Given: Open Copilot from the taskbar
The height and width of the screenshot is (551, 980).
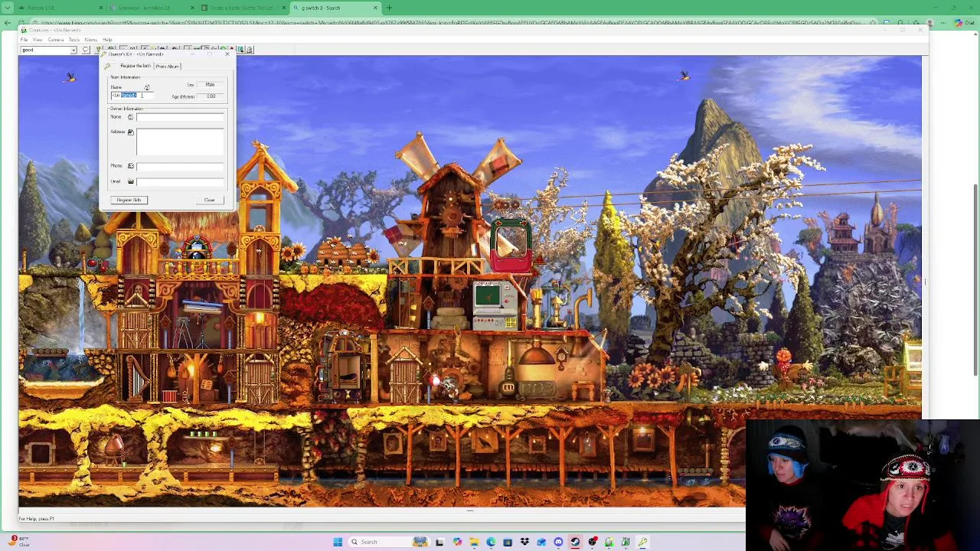Looking at the screenshot, I should click(x=457, y=542).
